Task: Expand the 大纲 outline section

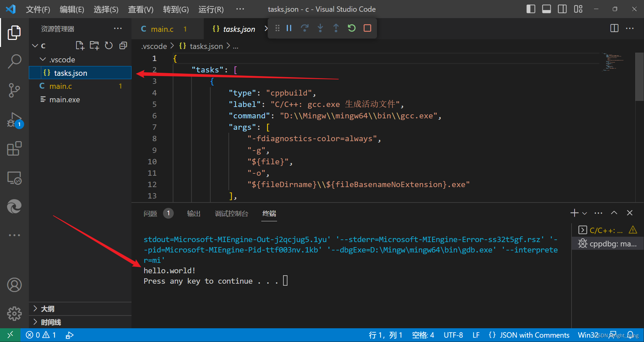Action: pos(80,308)
